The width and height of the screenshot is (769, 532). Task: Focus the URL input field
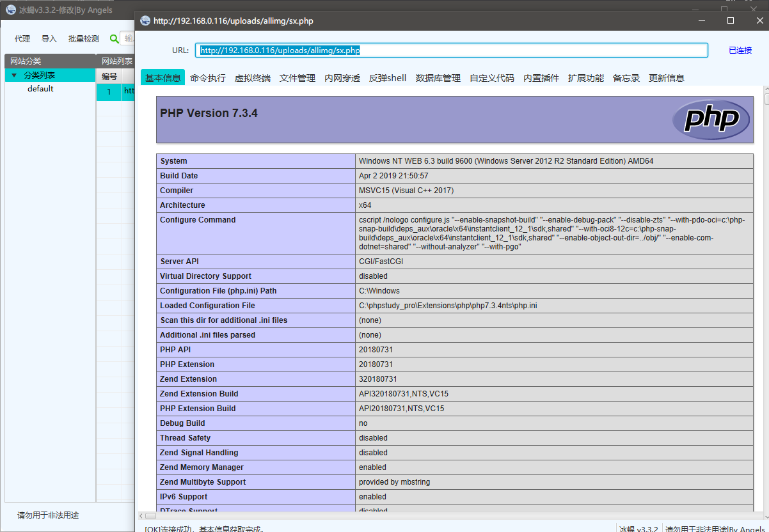452,51
